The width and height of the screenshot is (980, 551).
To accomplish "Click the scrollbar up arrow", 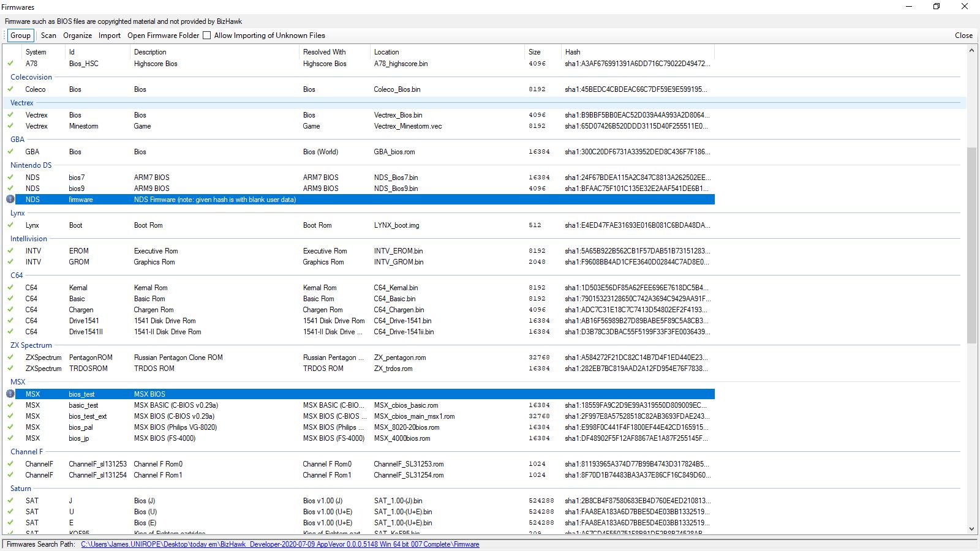I will tap(971, 51).
